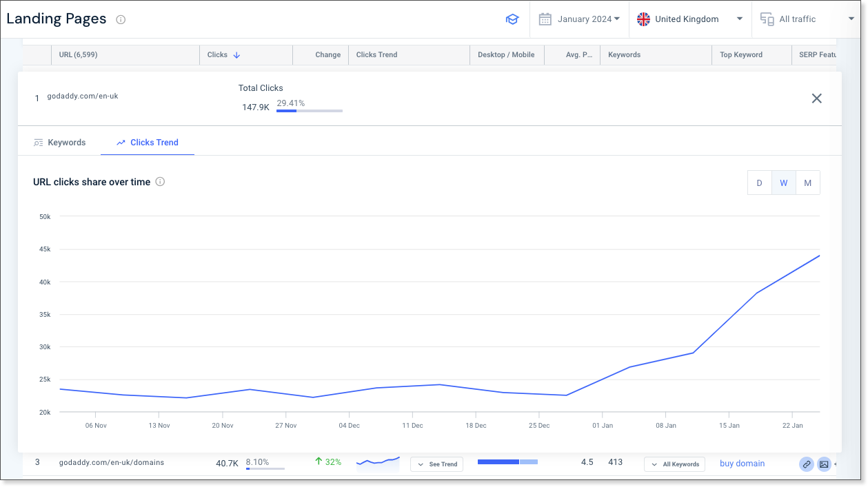Image resolution: width=868 pixels, height=487 pixels.
Task: Open the January 2024 date dropdown
Action: point(579,19)
